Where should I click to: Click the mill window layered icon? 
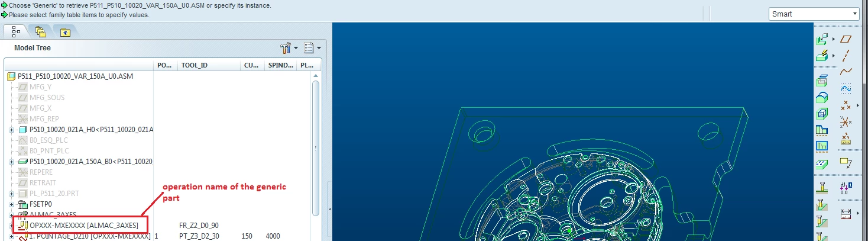point(822,81)
